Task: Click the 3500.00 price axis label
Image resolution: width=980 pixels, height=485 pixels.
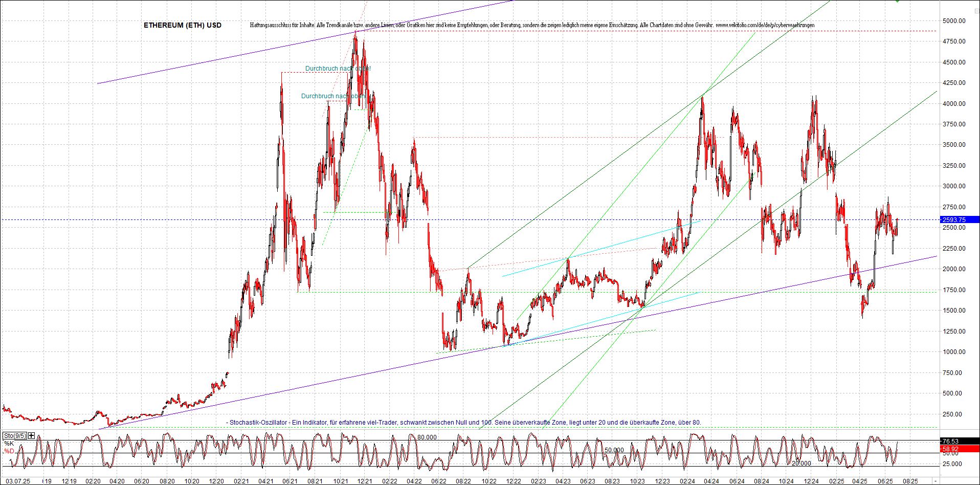Action: coord(954,145)
